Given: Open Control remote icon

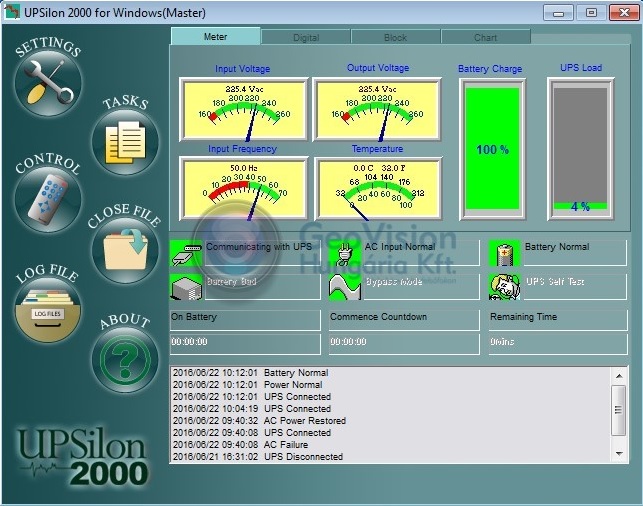Looking at the screenshot, I should click(48, 199).
